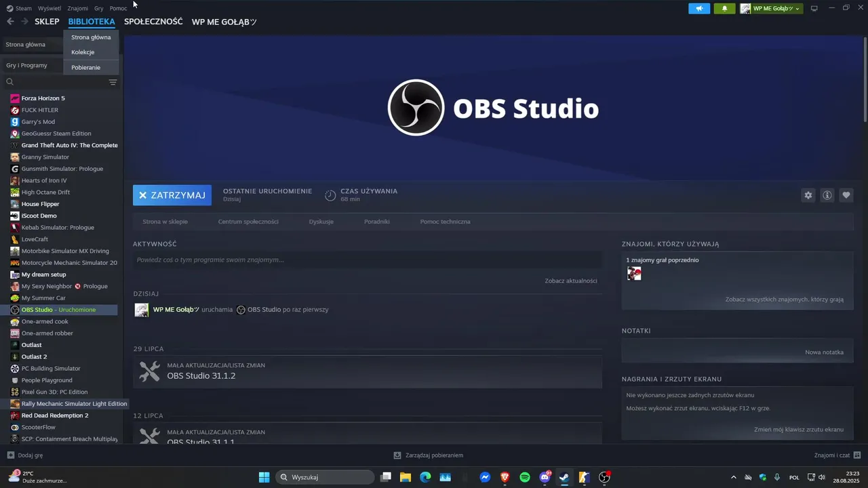Open OBS Studio settings gear
This screenshot has height=488, width=868.
tap(808, 195)
